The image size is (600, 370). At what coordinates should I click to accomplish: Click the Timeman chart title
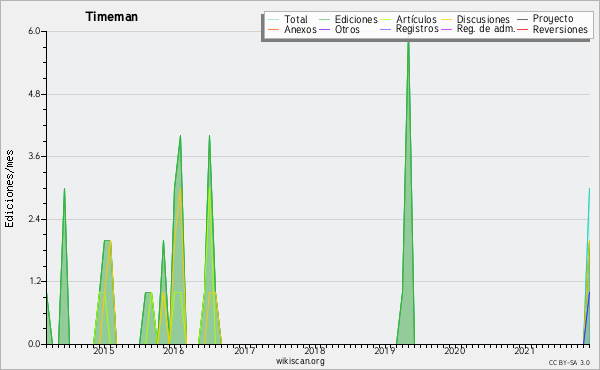pos(111,17)
